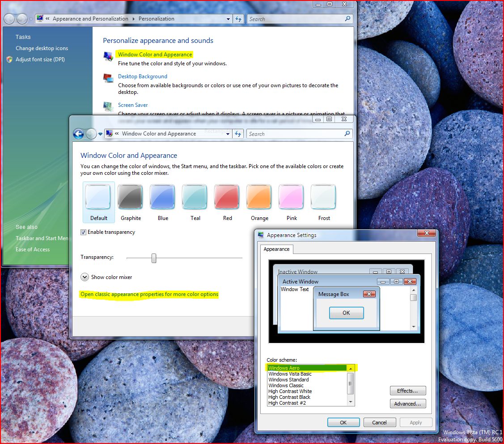
Task: Open classic appearance properties link
Action: 149,294
